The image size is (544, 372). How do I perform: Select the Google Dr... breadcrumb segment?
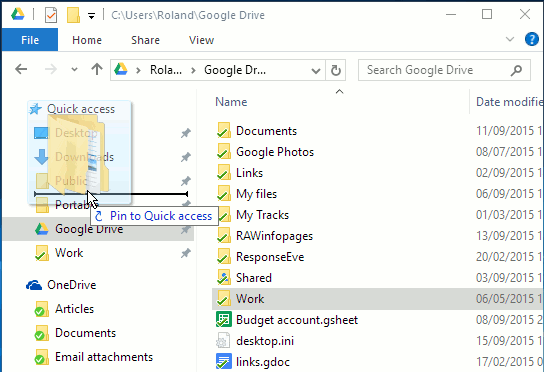[235, 70]
